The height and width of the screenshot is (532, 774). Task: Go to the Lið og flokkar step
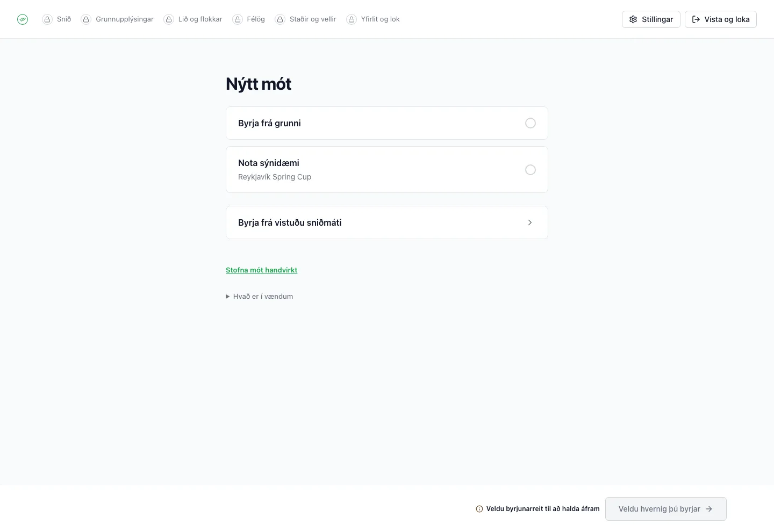pyautogui.click(x=193, y=19)
